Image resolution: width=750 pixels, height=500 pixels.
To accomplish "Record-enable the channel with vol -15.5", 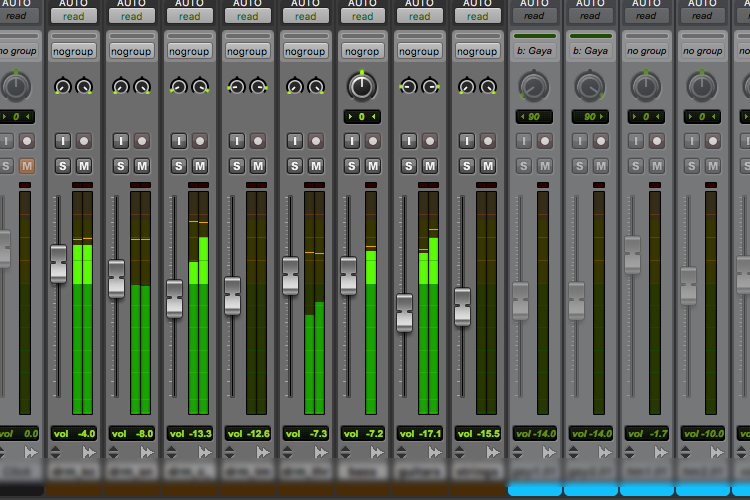I will point(488,141).
